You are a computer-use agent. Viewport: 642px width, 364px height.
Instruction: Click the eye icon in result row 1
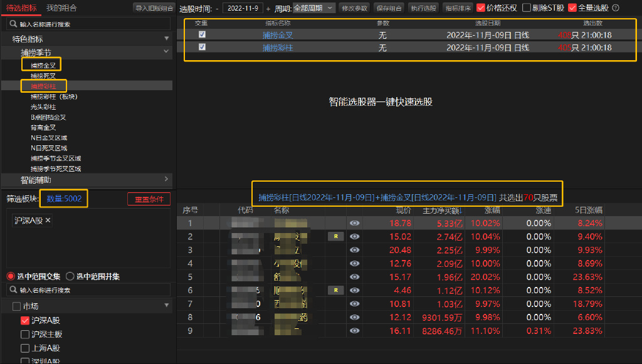click(355, 223)
